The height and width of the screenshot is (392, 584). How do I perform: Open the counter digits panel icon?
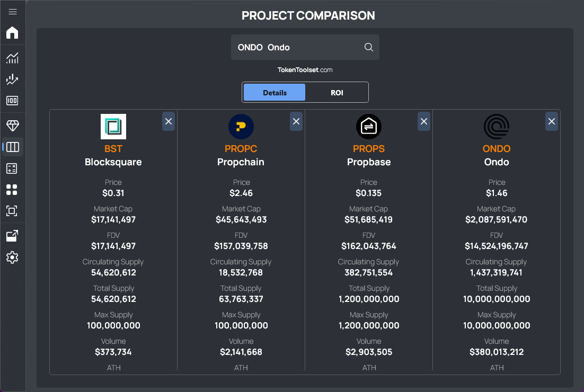point(12,101)
